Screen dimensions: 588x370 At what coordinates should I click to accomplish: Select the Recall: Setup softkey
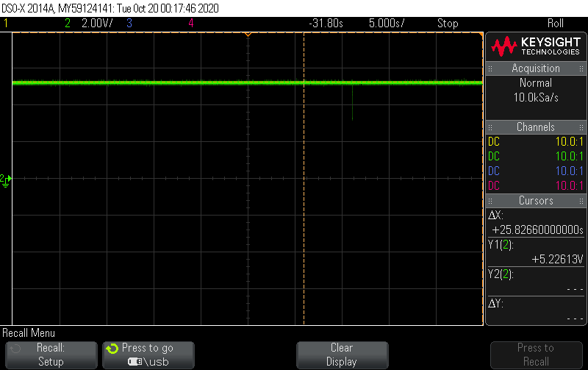click(51, 355)
